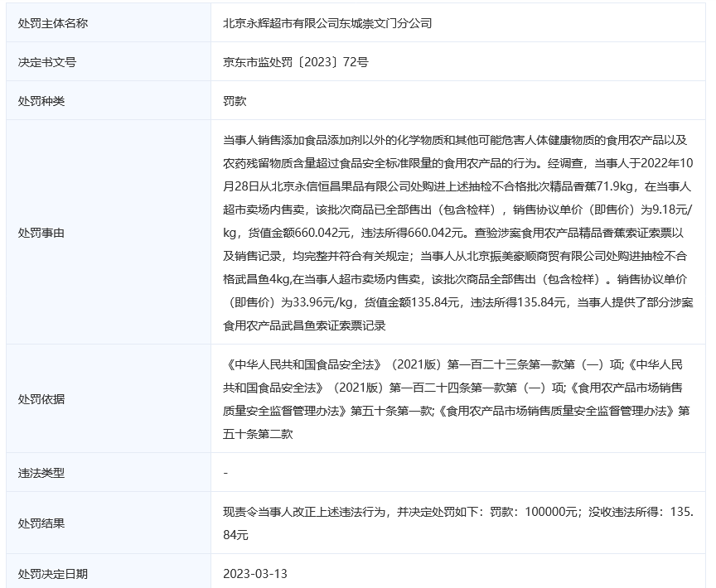Click the 处罚主体名称 label cell
The image size is (716, 588).
[52, 23]
